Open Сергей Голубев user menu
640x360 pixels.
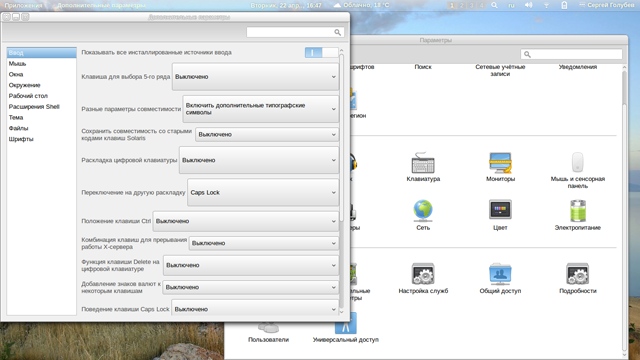pyautogui.click(x=607, y=5)
